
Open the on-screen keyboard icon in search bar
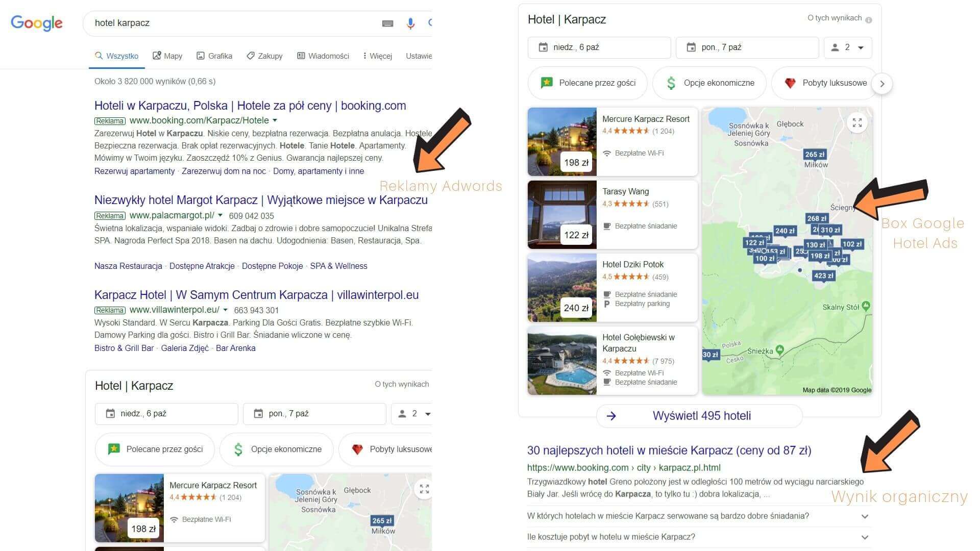[x=388, y=23]
